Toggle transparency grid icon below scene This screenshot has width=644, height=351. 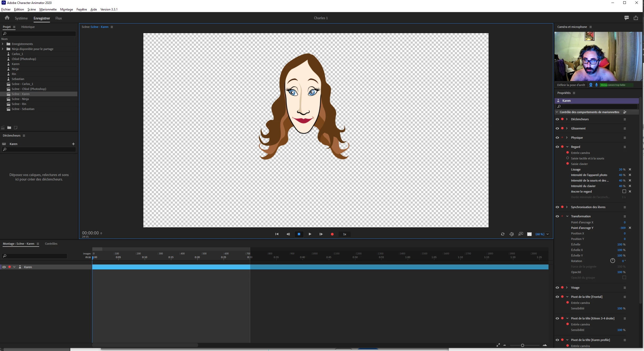click(x=529, y=234)
